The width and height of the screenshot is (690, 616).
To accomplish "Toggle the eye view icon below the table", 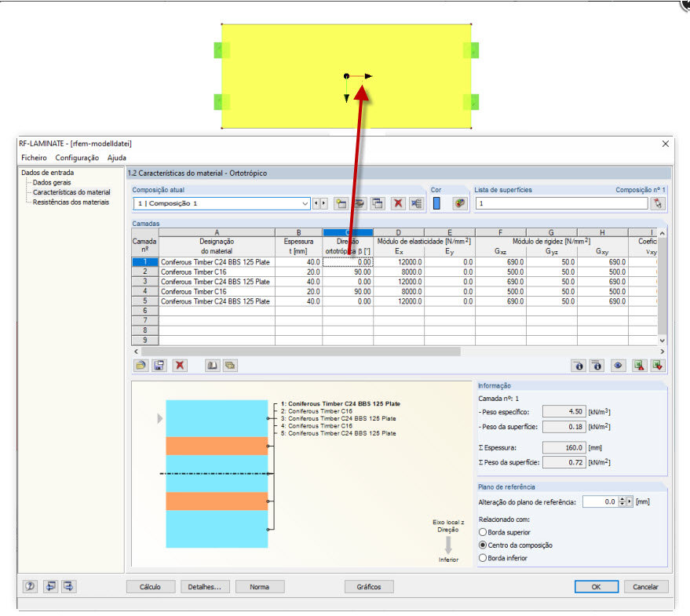I will [x=618, y=366].
